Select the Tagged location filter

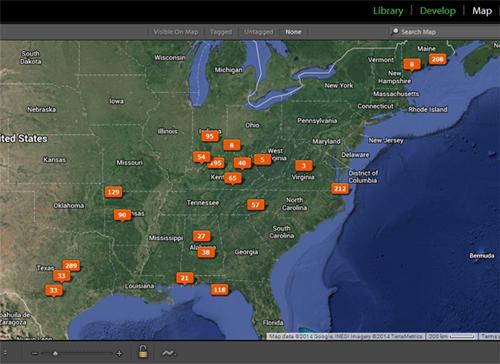tap(221, 32)
